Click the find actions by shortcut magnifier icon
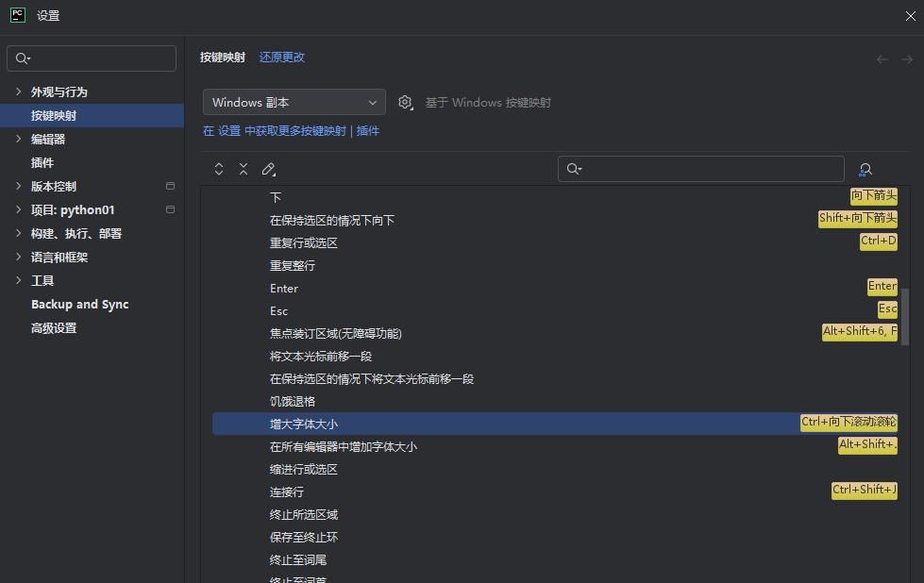924x583 pixels. click(865, 169)
